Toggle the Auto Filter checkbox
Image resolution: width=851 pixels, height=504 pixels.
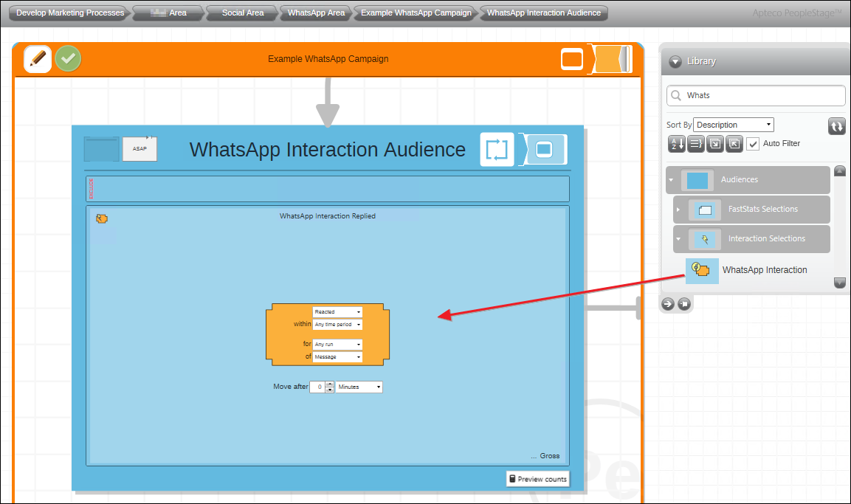(753, 144)
